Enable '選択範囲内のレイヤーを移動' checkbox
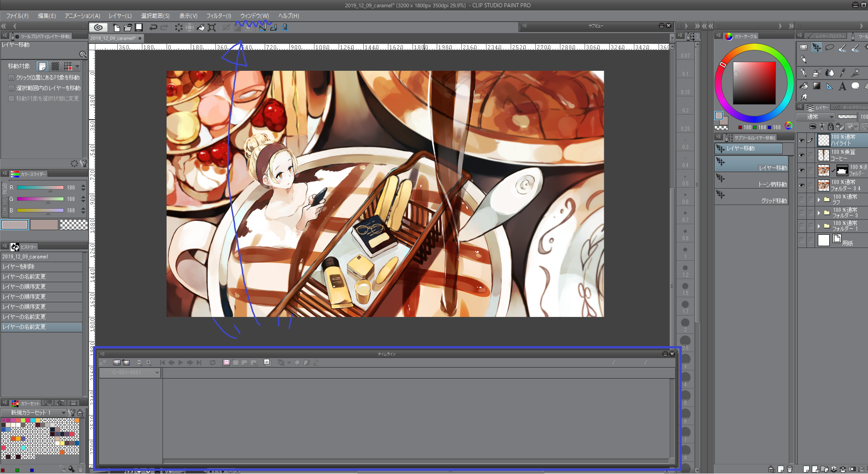Screen dimensions: 868x474 (11, 88)
